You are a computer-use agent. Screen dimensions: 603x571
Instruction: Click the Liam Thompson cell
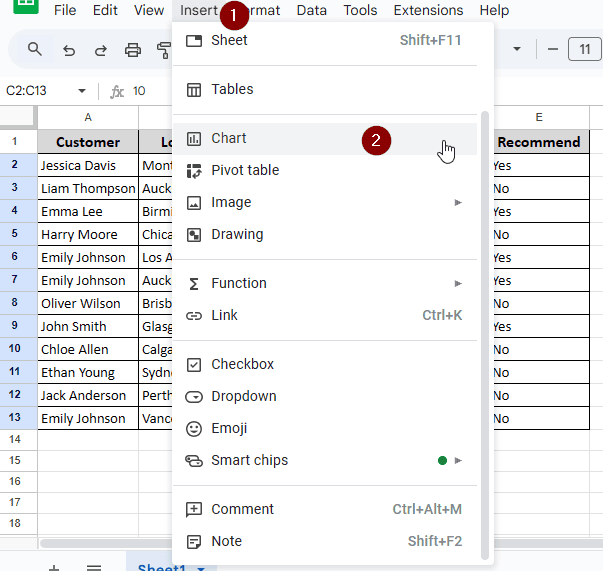pyautogui.click(x=88, y=189)
